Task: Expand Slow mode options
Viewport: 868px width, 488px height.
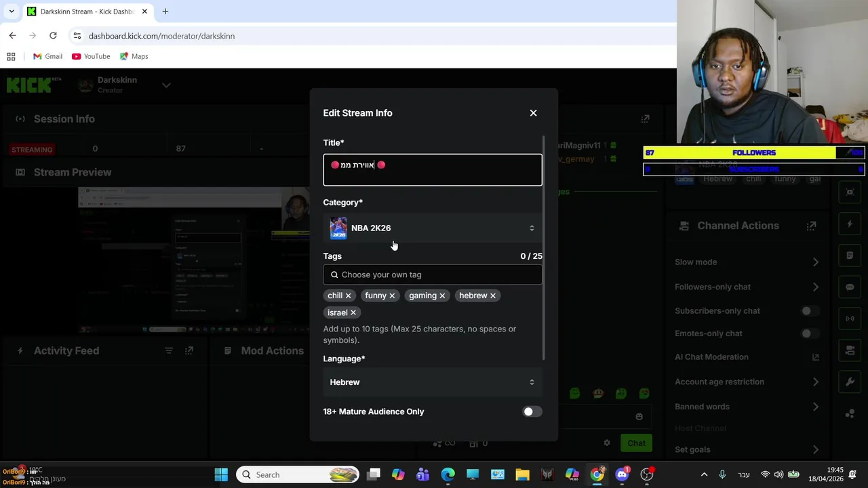Action: (815, 262)
